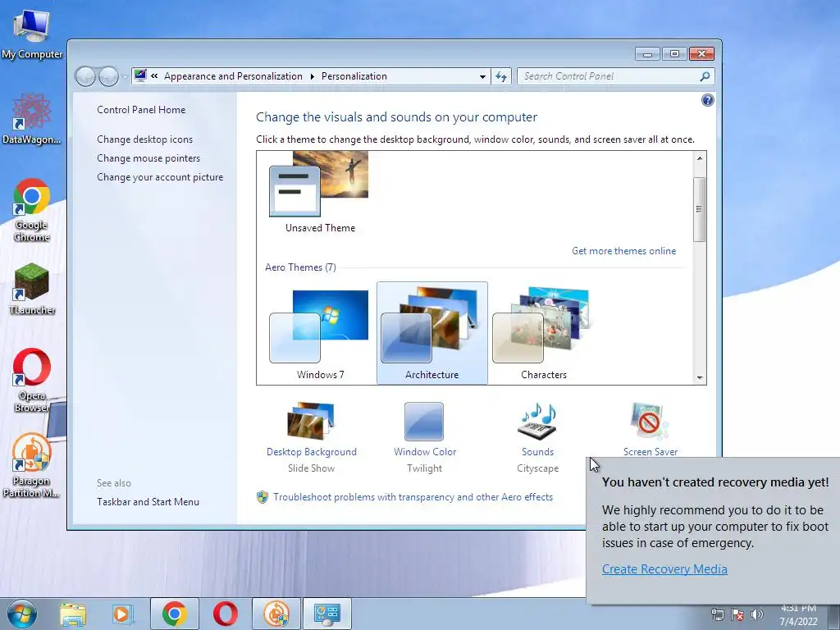Select Appearance and Personalization breadcrumb
Viewport: 840px width, 630px height.
pos(233,76)
